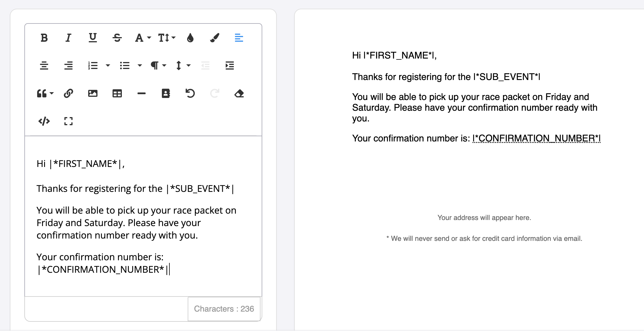Apply strikethrough to text

(117, 38)
